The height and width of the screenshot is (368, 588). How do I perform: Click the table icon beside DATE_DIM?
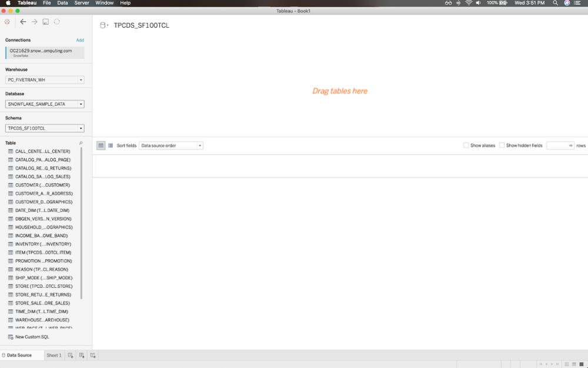(11, 210)
